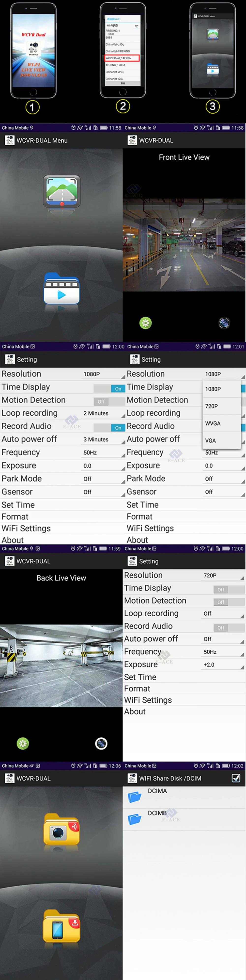
Task: Tap green settings gear under Back Live View
Action: tap(23, 743)
